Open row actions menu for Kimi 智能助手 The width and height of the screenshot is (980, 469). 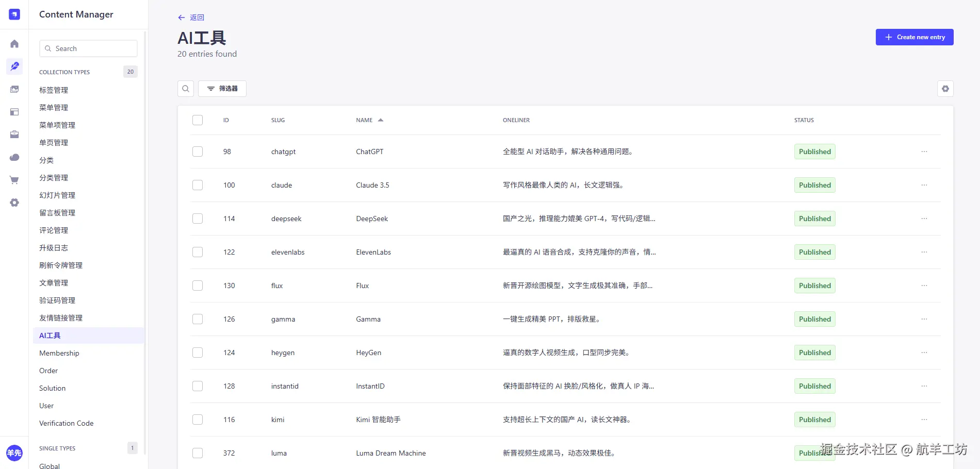(924, 420)
